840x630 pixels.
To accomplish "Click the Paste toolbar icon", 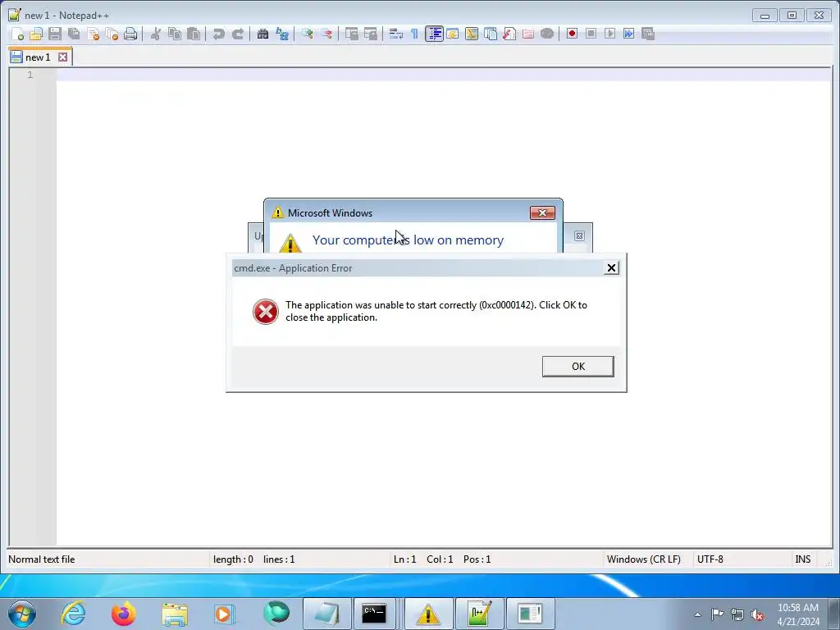I will (194, 34).
